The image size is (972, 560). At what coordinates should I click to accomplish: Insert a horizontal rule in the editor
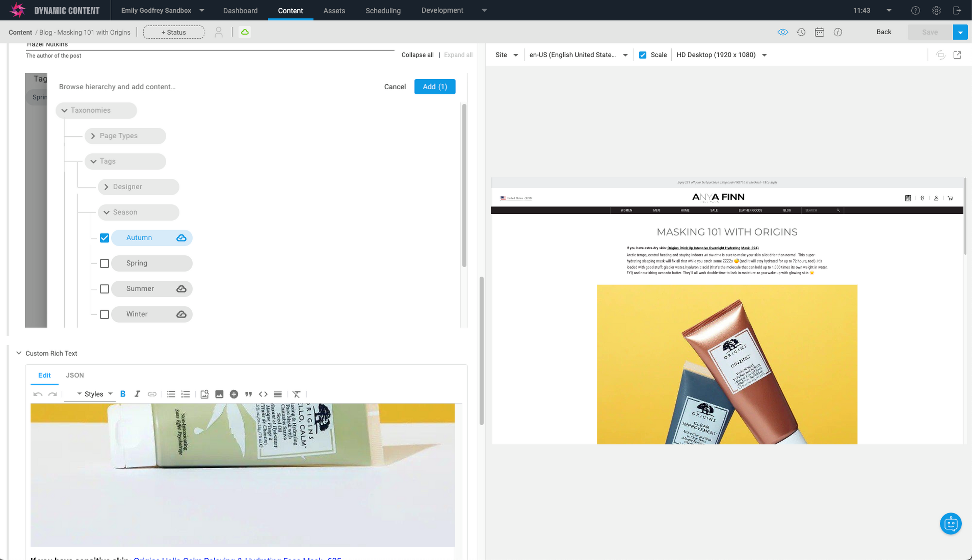click(278, 394)
